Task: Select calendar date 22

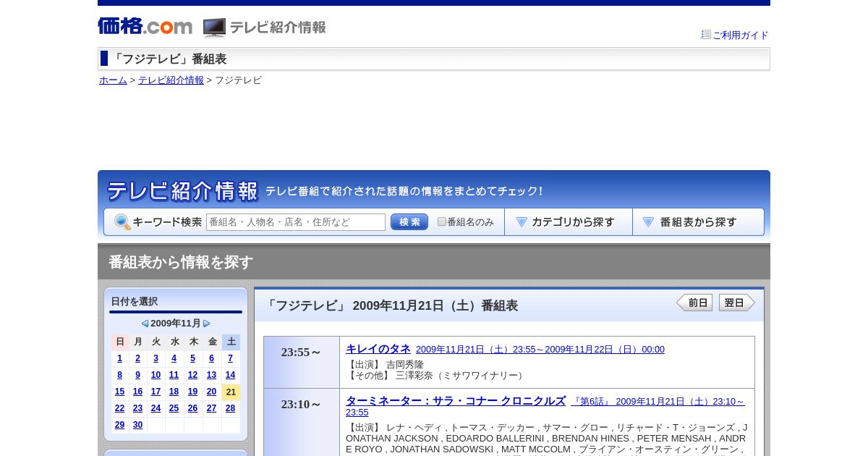Action: (x=119, y=408)
